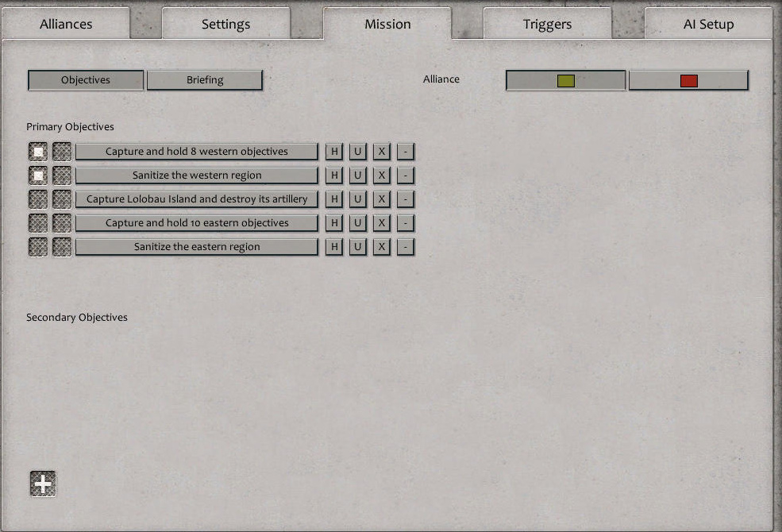Click the 'Secondary Objectives' heading
782x532 pixels.
pos(77,318)
